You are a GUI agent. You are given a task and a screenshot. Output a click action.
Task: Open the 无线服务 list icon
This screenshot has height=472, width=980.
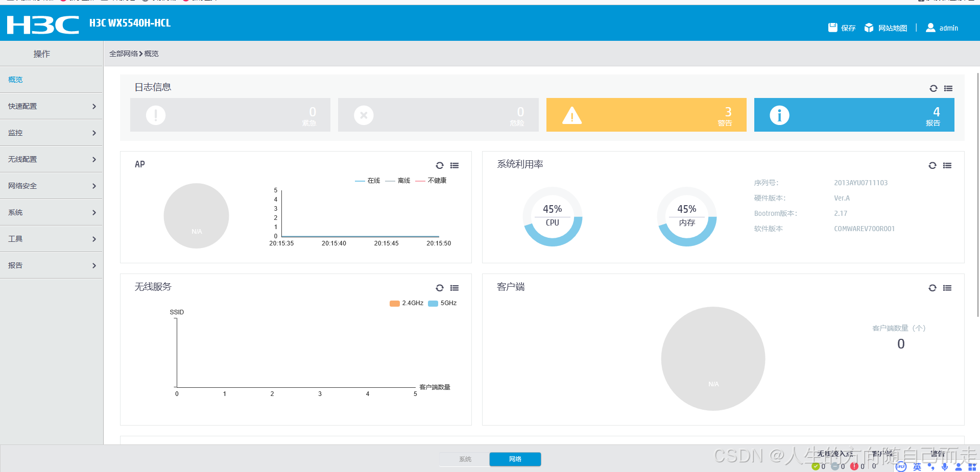[x=455, y=288]
